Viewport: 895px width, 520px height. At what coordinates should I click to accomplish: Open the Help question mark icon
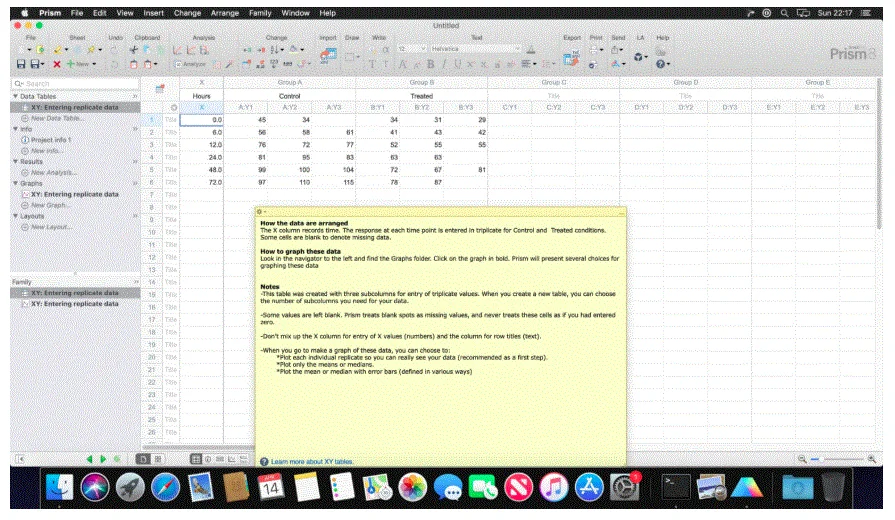tap(660, 64)
